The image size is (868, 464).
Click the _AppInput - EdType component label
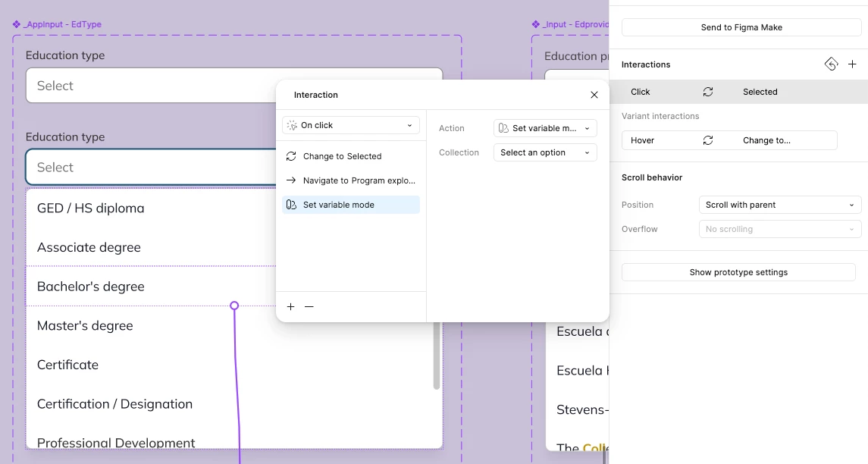point(63,24)
